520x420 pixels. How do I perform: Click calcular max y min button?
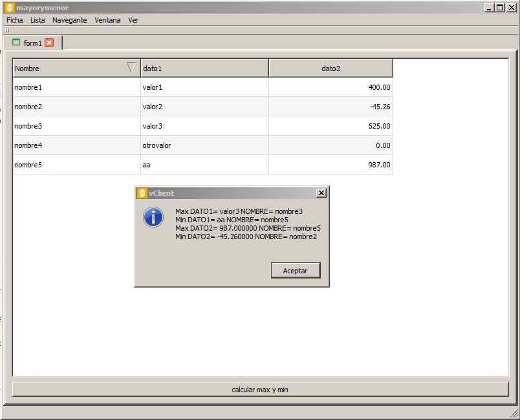(260, 390)
